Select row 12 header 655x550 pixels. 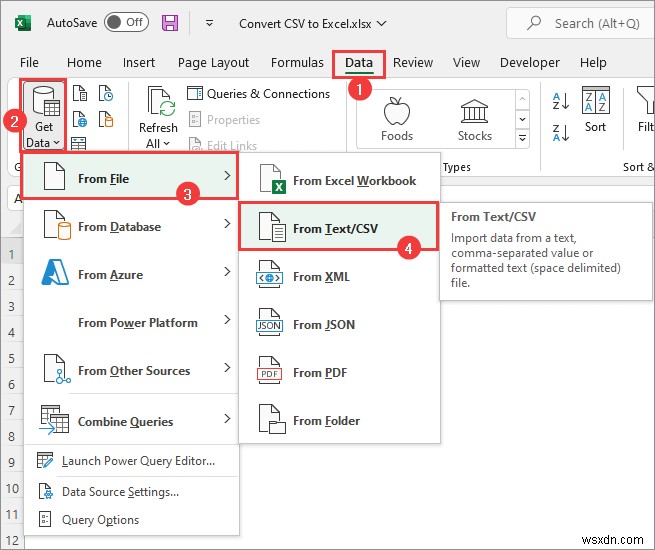pyautogui.click(x=11, y=540)
